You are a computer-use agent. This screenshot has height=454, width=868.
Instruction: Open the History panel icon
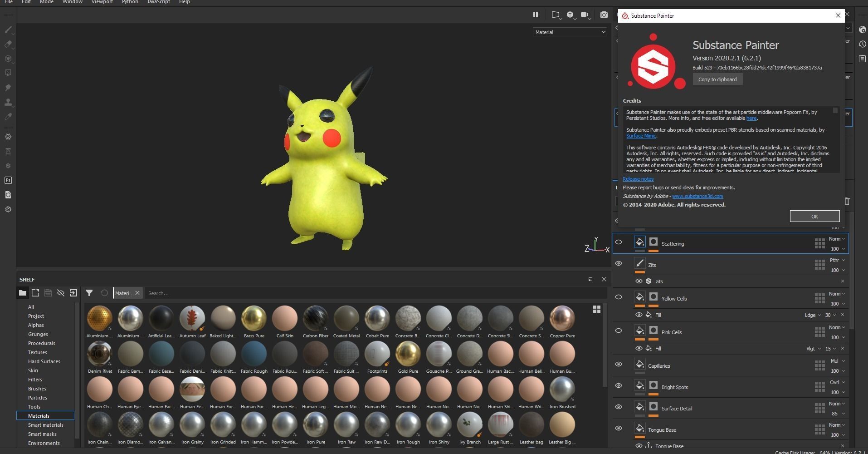tap(862, 44)
